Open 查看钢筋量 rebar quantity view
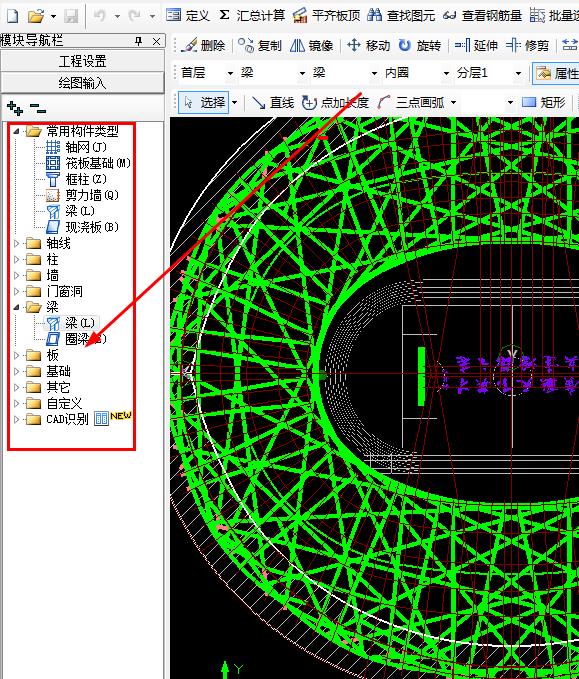The height and width of the screenshot is (679, 579). (482, 16)
